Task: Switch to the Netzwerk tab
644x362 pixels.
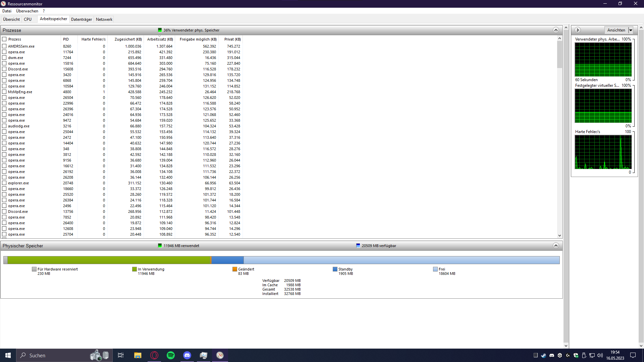Action: click(x=104, y=19)
